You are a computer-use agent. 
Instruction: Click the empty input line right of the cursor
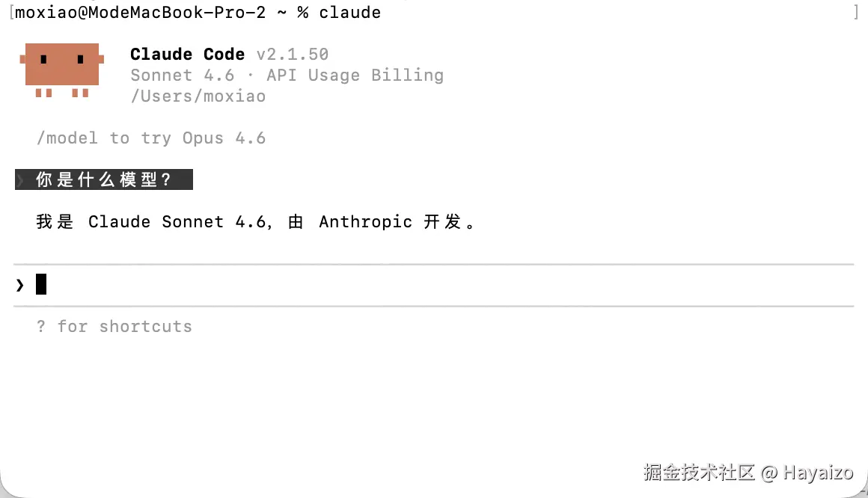pyautogui.click(x=450, y=285)
